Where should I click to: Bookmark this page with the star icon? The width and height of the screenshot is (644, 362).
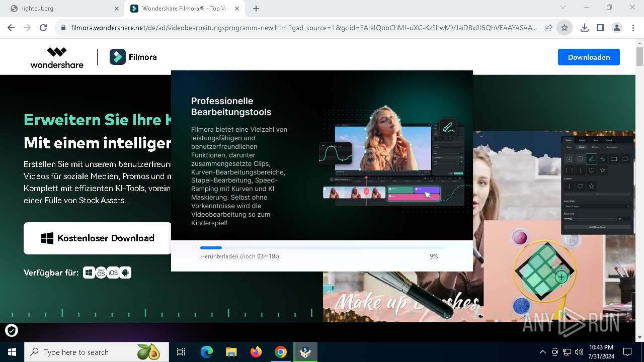pyautogui.click(x=565, y=28)
